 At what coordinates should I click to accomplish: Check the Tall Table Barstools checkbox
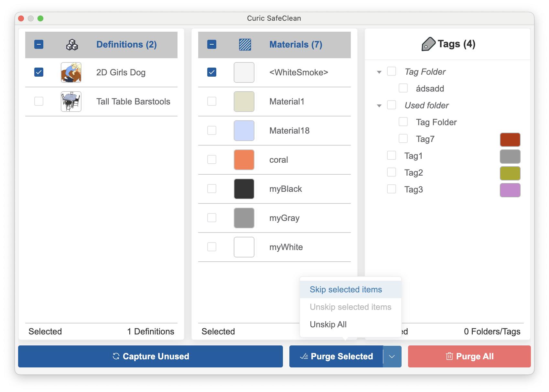(39, 101)
